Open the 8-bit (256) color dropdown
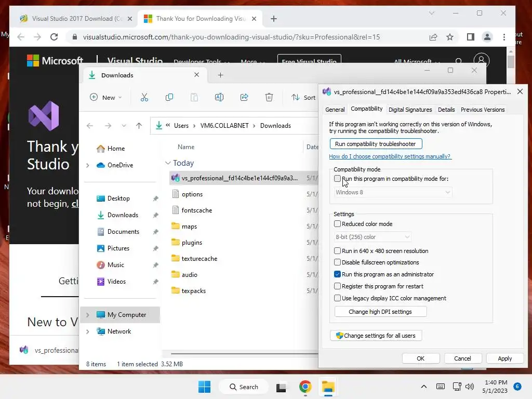532x399 pixels. [x=373, y=237]
